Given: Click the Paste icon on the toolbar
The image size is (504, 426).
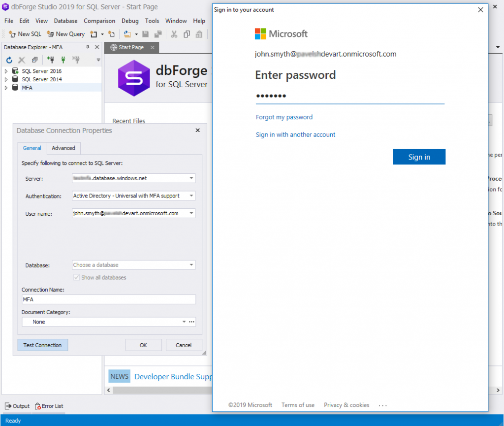Looking at the screenshot, I should pos(200,33).
